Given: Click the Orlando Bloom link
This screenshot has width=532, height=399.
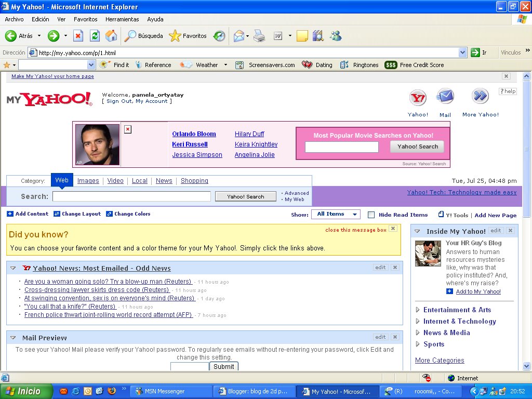Looking at the screenshot, I should (194, 134).
